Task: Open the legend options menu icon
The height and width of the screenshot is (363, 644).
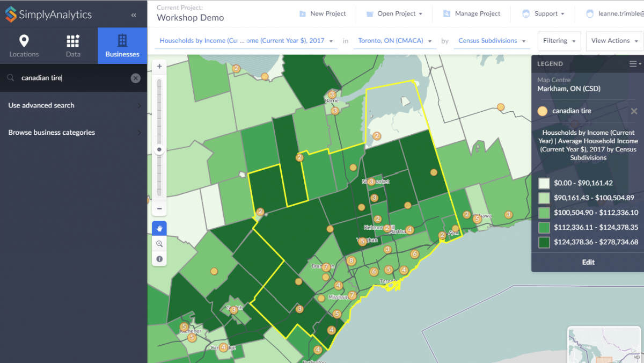Action: click(x=635, y=64)
